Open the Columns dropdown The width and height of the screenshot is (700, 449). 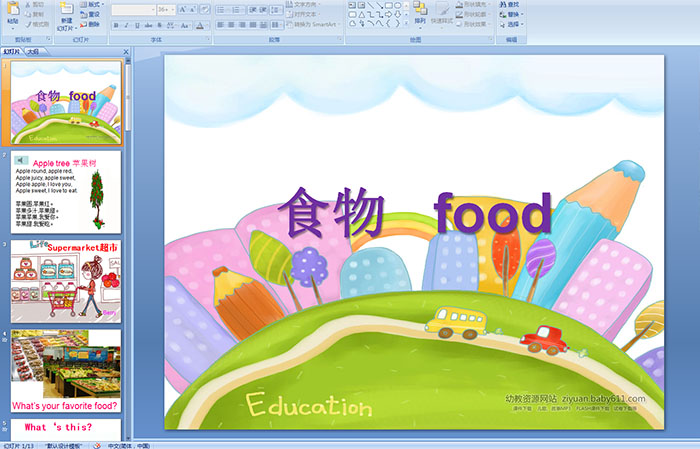coord(277,25)
